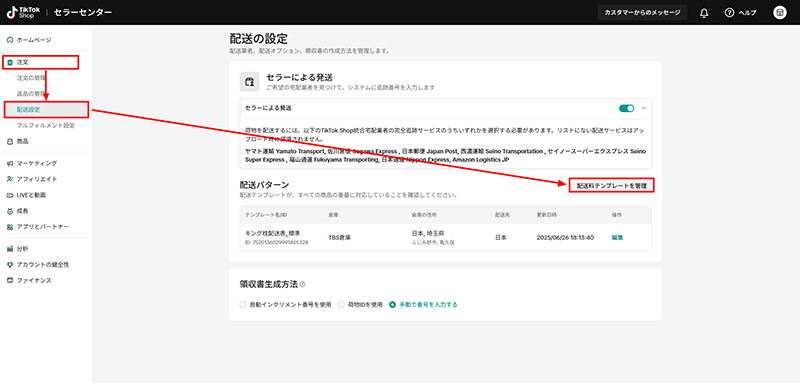Open 注文の管理 in sidebar
The height and width of the screenshot is (383, 800).
point(32,78)
